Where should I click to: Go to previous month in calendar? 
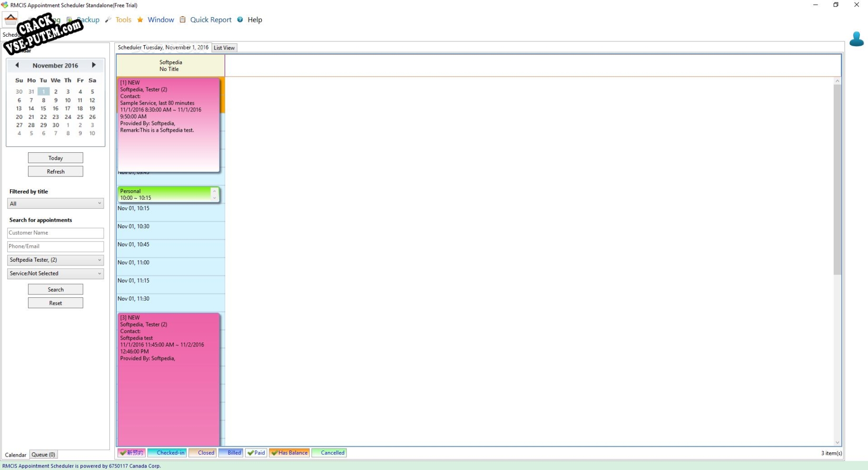point(17,65)
